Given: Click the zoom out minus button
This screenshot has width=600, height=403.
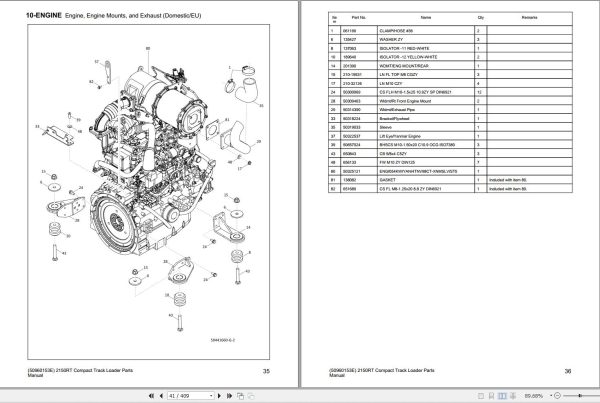Looking at the screenshot, I should (558, 395).
